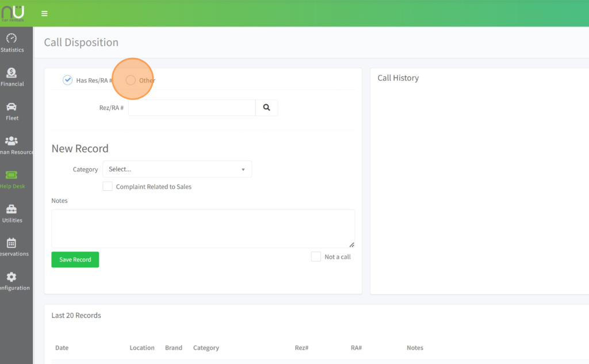
Task: Open the Configuration gear icon
Action: click(x=12, y=277)
